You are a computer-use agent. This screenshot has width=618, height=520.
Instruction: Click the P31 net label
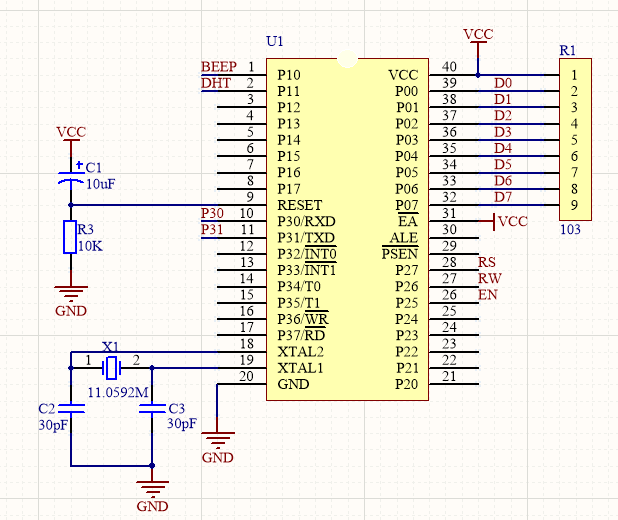point(212,229)
